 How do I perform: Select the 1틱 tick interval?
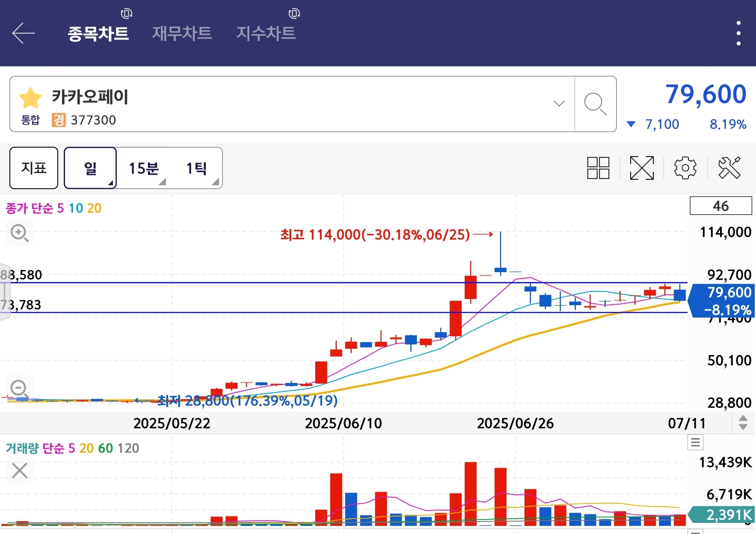point(196,168)
